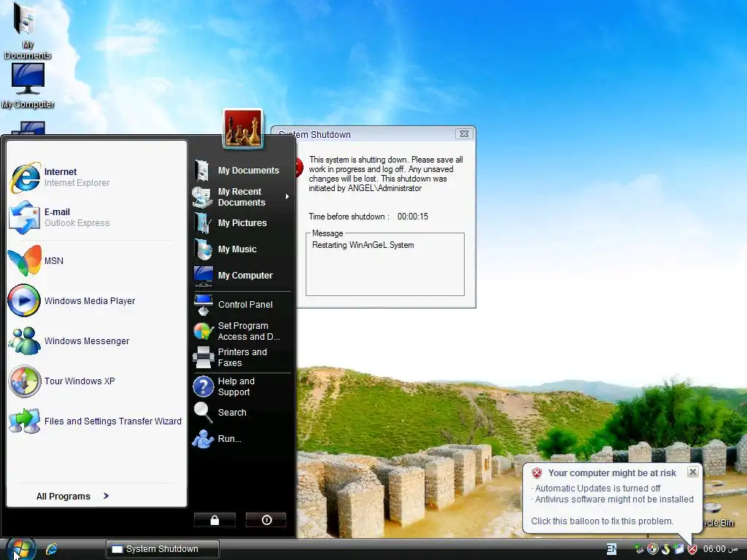
Task: Click the green S tray icon
Action: pyautogui.click(x=665, y=549)
